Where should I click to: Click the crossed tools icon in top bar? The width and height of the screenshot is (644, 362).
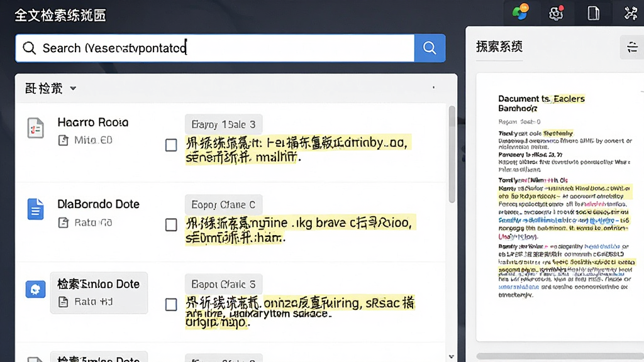(x=630, y=13)
